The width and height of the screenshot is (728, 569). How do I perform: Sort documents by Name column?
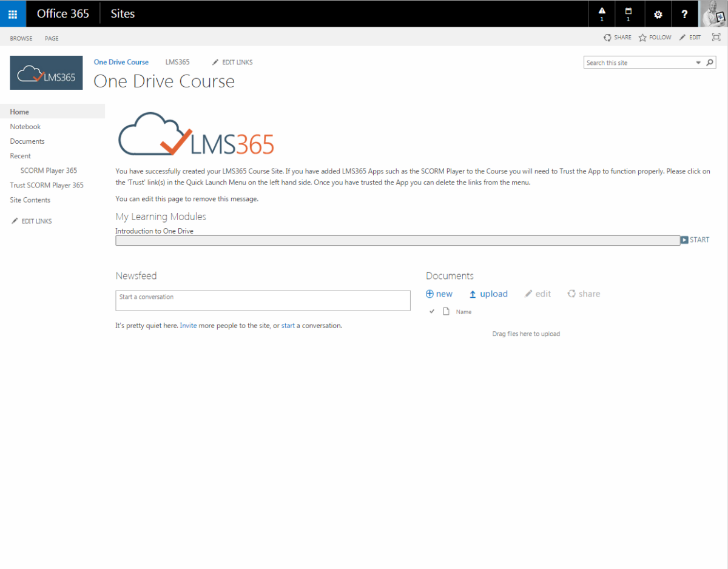pos(463,312)
